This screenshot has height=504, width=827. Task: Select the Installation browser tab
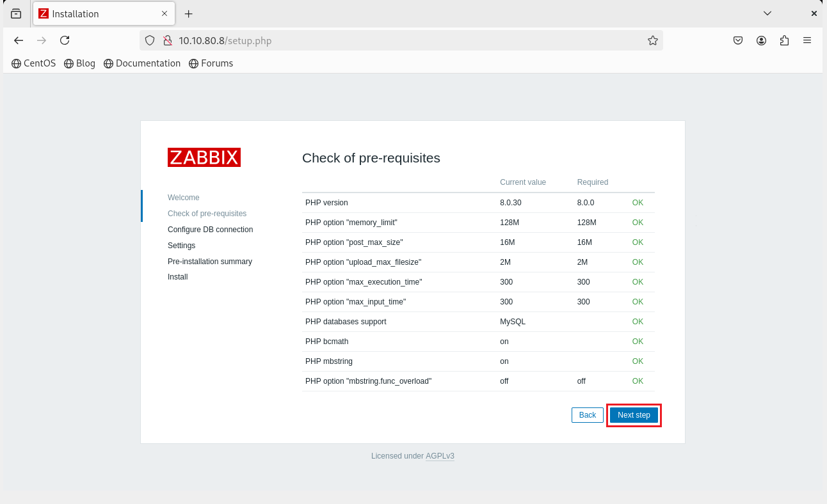(x=104, y=13)
